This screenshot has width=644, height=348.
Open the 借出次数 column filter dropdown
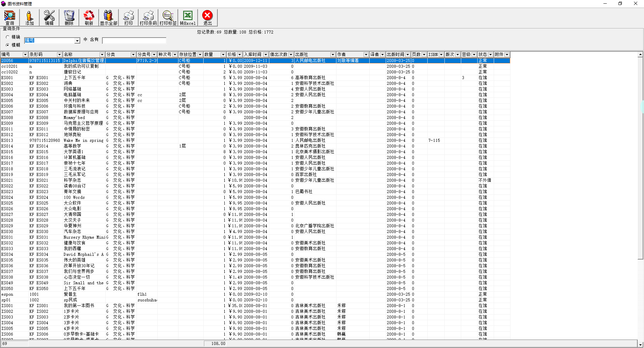pyautogui.click(x=291, y=55)
